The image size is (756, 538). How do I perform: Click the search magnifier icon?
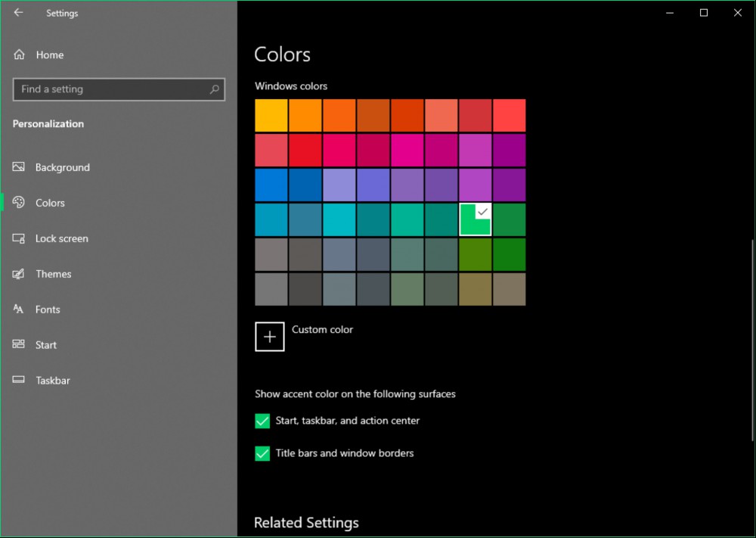pos(214,89)
